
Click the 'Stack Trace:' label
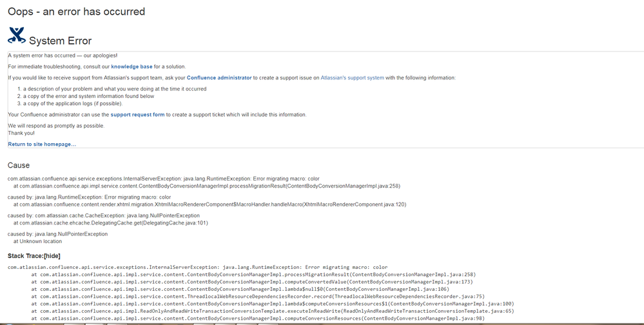point(26,256)
